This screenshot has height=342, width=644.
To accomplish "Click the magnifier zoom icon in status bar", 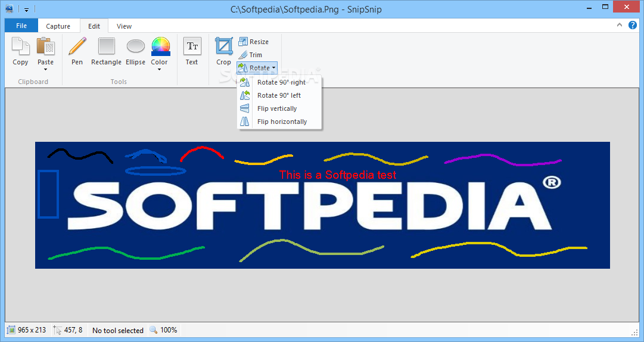I will (154, 329).
